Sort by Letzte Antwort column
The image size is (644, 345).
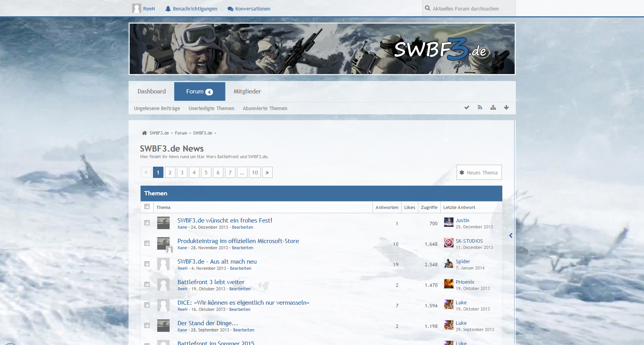pos(459,207)
